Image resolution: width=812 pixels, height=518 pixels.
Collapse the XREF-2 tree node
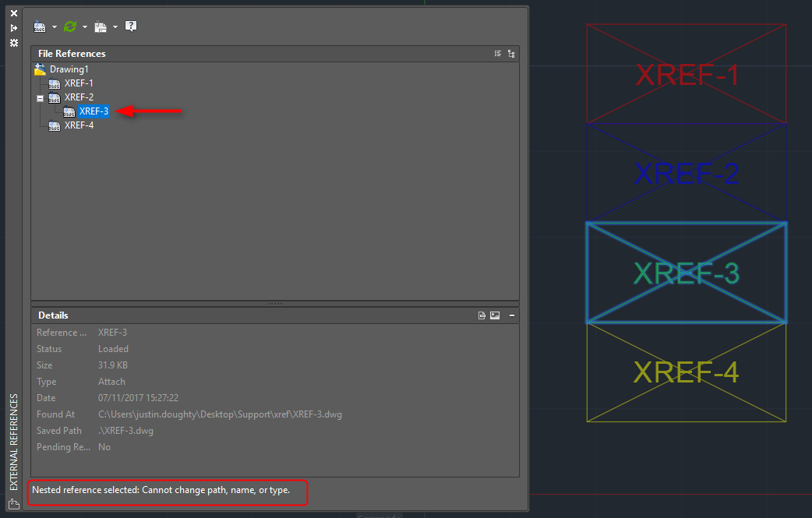pyautogui.click(x=40, y=97)
